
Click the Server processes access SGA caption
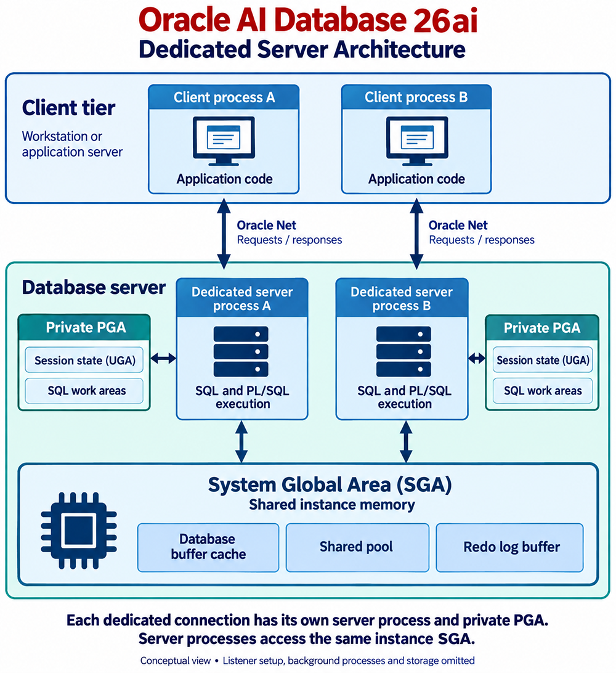click(307, 639)
